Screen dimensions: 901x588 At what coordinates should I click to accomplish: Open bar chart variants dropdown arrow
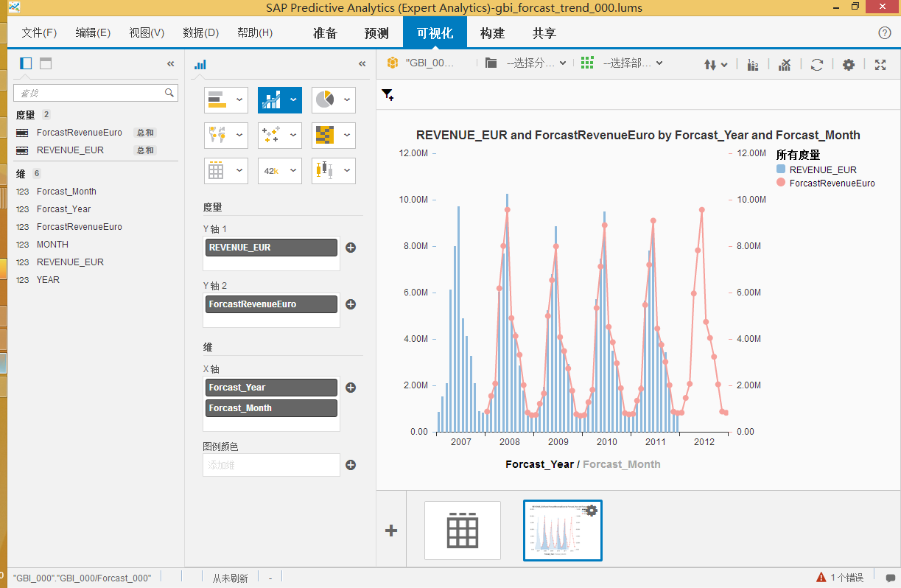[239, 99]
